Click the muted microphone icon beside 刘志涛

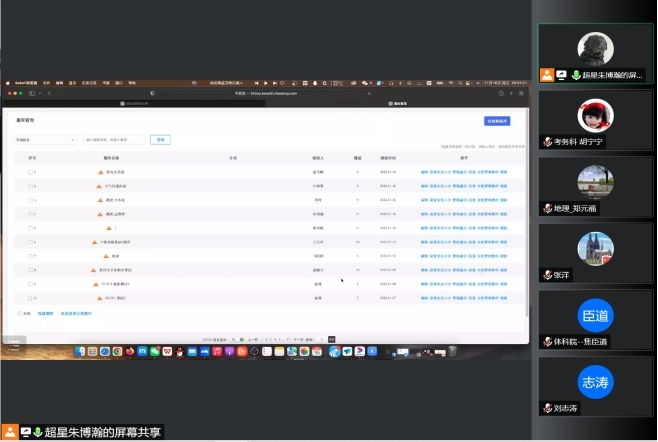pos(546,408)
